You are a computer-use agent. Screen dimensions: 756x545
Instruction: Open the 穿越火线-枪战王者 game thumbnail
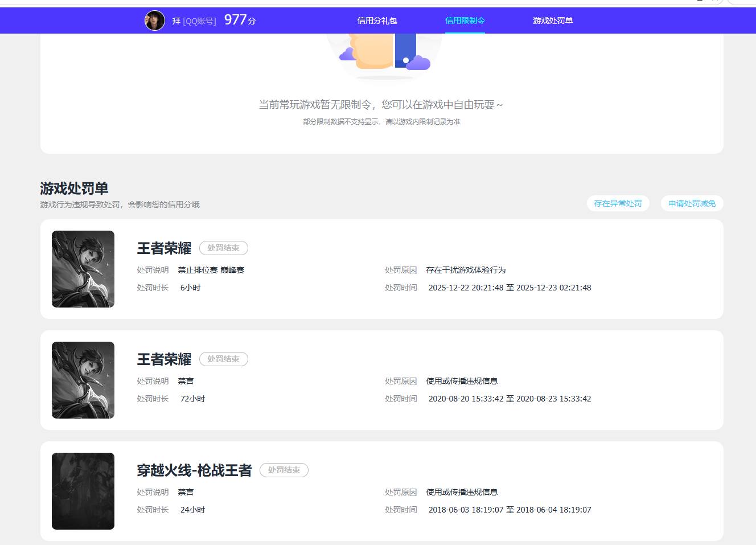pos(83,491)
